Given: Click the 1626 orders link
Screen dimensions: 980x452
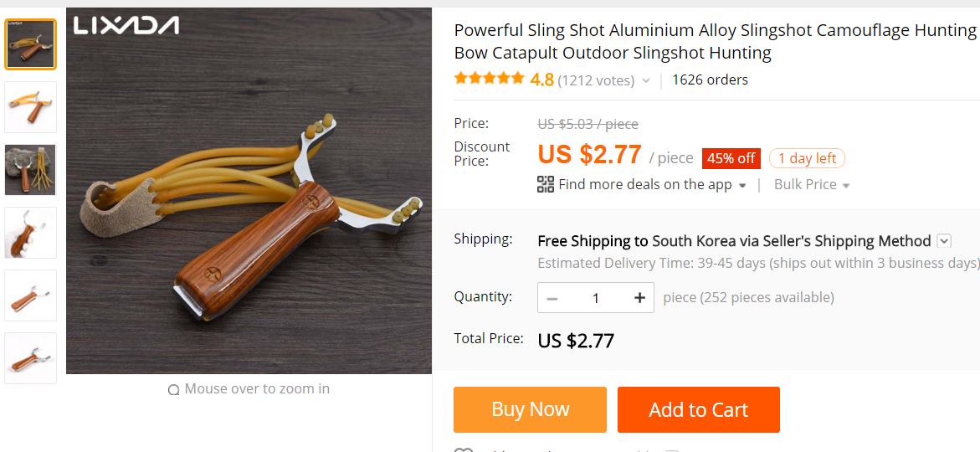Looking at the screenshot, I should (x=710, y=80).
